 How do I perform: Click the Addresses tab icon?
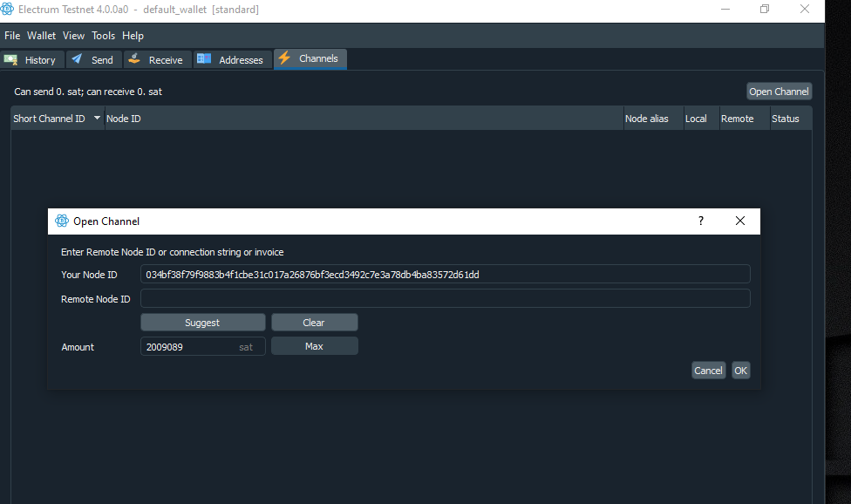point(204,58)
